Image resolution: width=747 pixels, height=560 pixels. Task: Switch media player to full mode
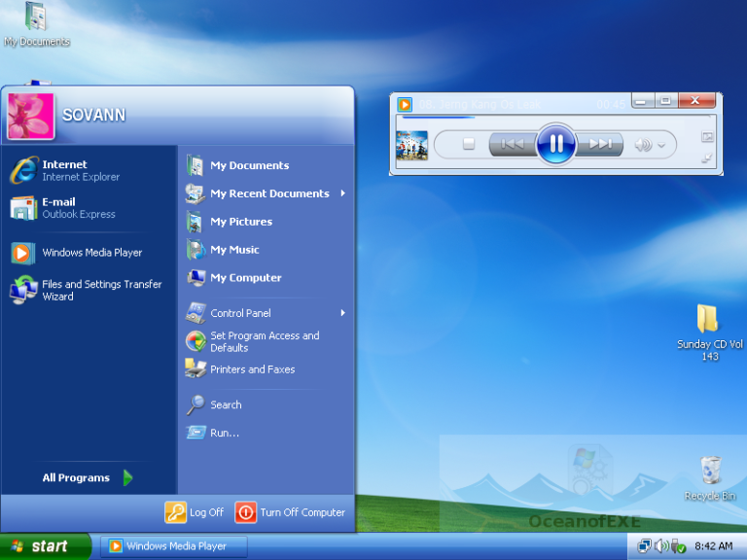(x=707, y=158)
